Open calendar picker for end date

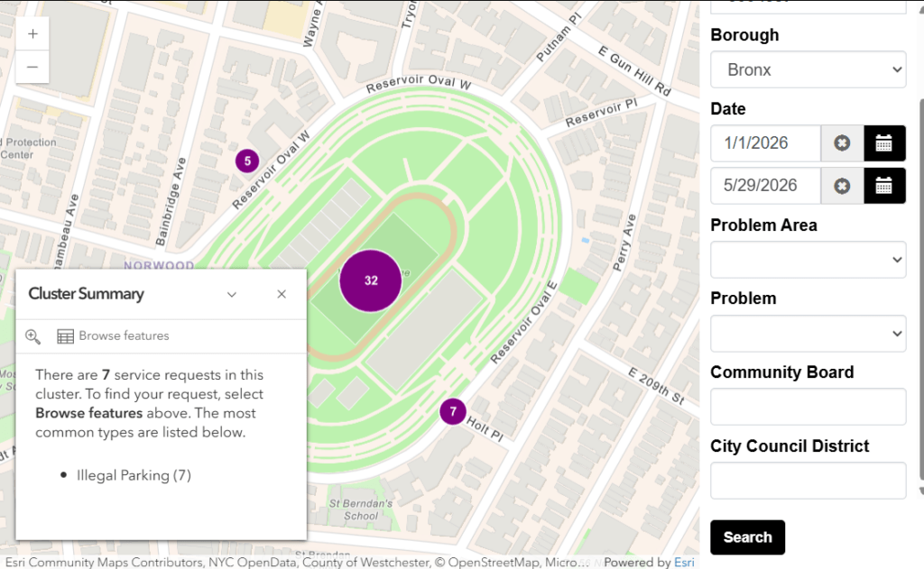[884, 186]
